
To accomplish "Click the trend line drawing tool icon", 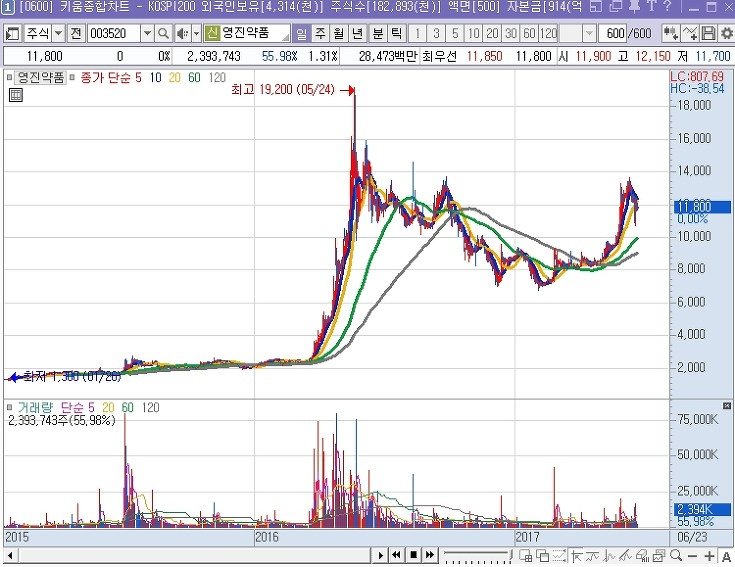I will [x=592, y=556].
